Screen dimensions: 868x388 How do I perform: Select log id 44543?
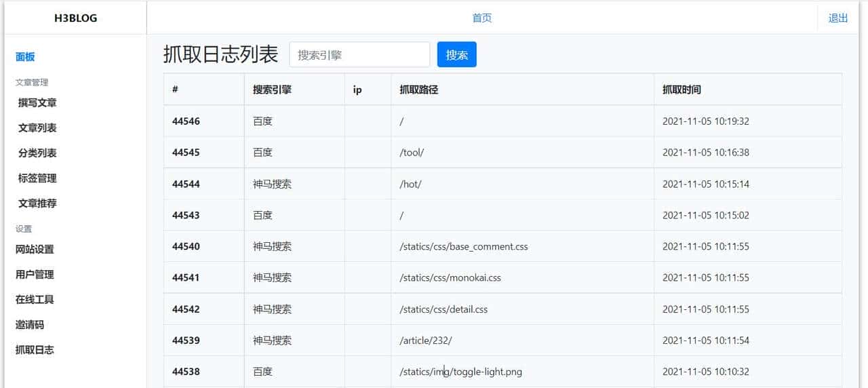click(x=186, y=215)
